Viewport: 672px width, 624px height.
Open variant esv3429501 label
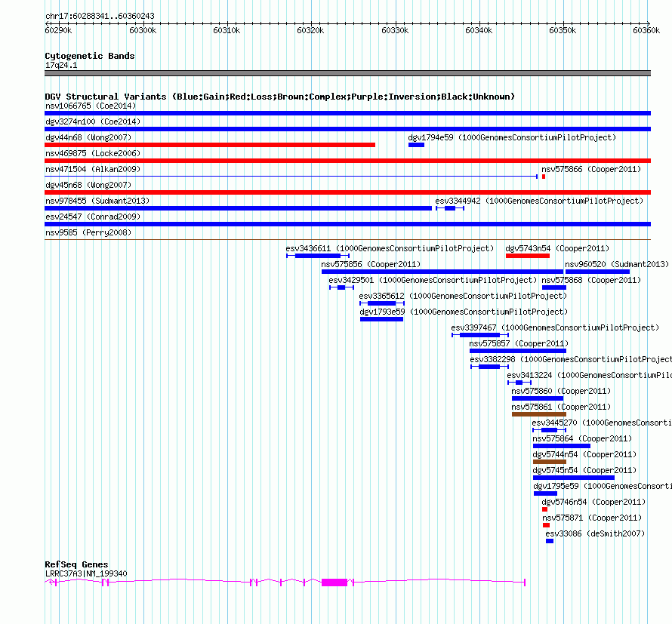tap(433, 280)
